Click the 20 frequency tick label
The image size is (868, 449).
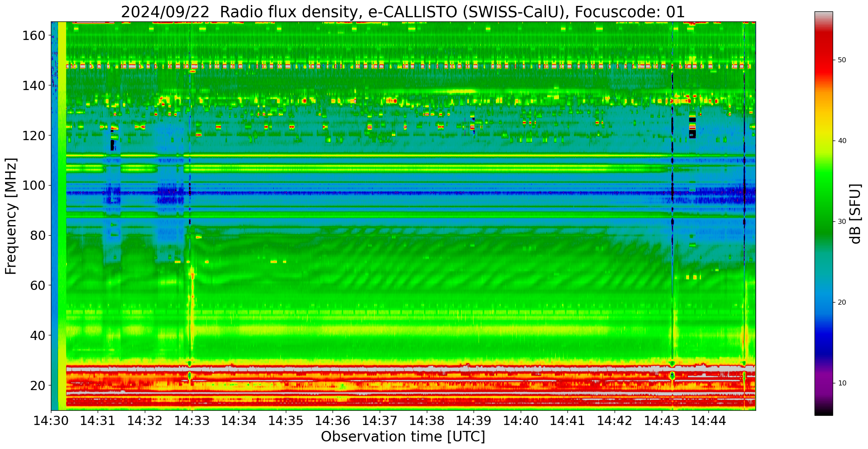pyautogui.click(x=37, y=385)
